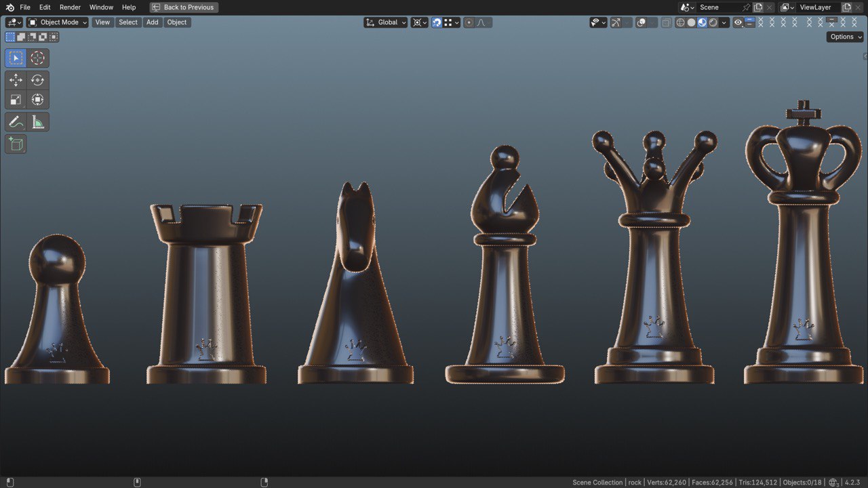Open the transform pivot point dropdown
This screenshot has height=488, width=868.
(420, 22)
